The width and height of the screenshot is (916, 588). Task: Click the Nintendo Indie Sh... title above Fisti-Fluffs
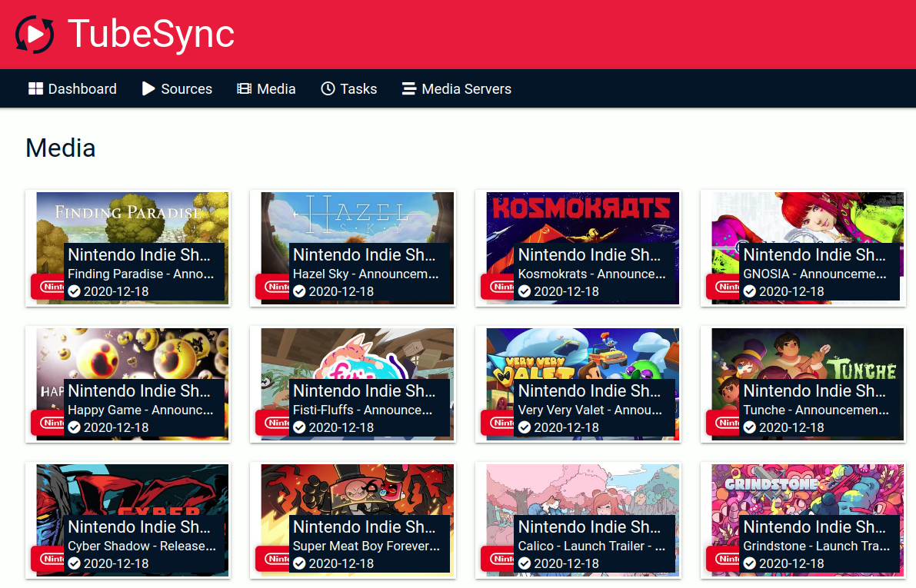(x=364, y=390)
